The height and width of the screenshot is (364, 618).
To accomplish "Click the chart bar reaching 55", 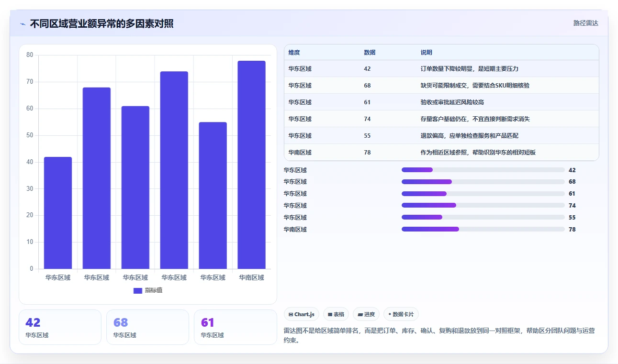I will pos(213,196).
